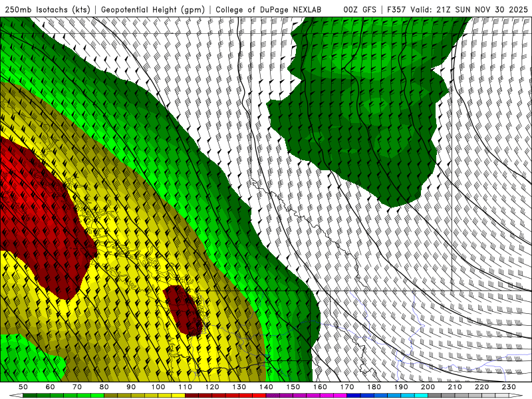Click the '80' legend number
The height and width of the screenshot is (399, 532).
point(104,387)
